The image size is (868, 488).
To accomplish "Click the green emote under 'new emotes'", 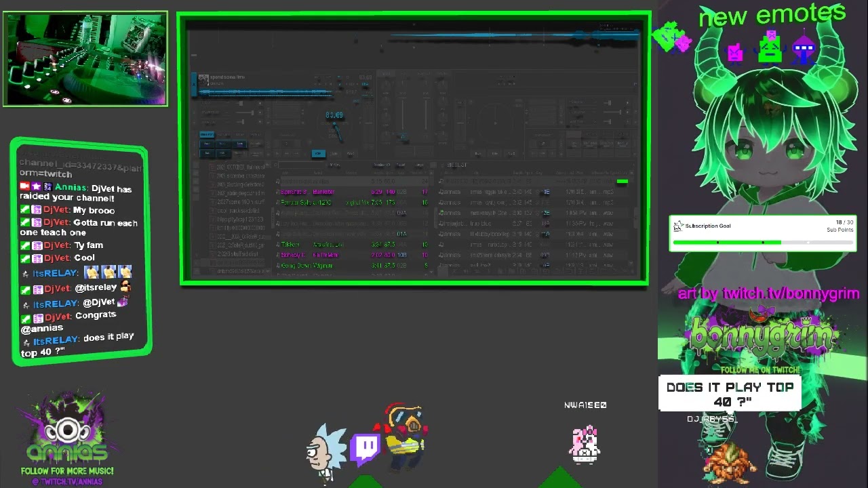I will pos(770,47).
